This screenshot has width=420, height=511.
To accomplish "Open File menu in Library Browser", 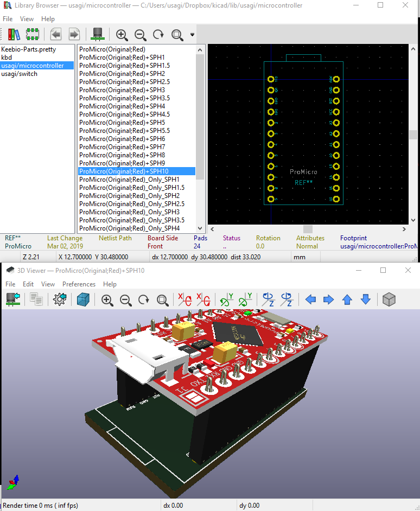I will (8, 19).
